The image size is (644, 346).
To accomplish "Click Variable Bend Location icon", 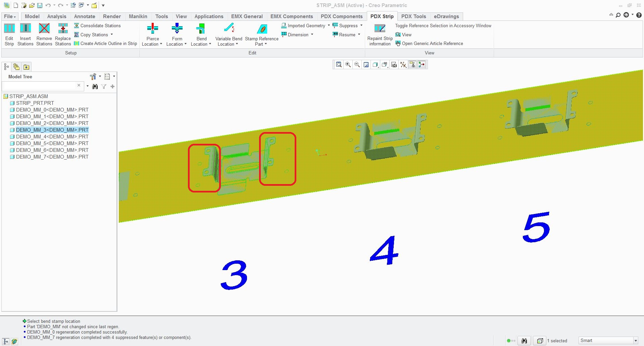I will pos(229,29).
